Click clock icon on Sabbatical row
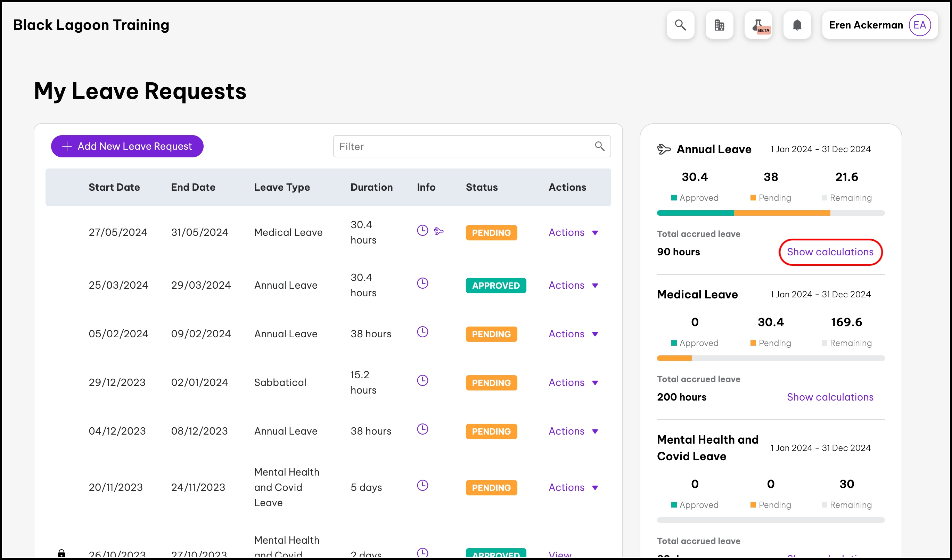Viewport: 952px width, 560px height. (422, 380)
